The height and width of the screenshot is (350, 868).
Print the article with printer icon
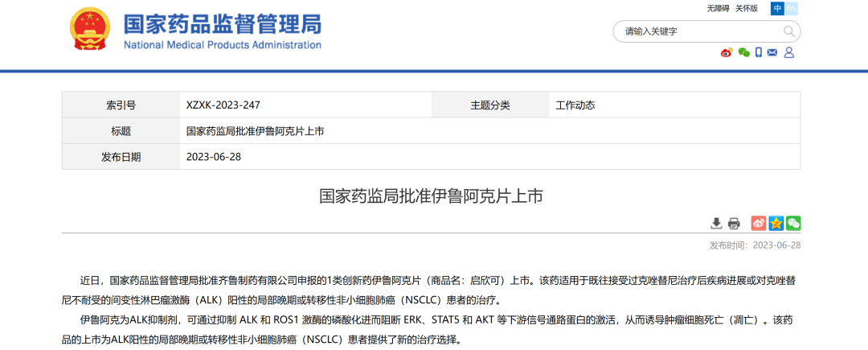734,223
